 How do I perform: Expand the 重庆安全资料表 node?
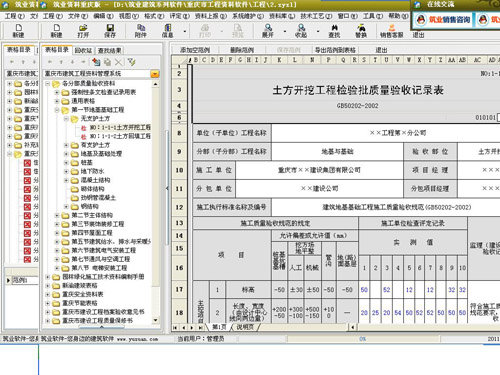coord(47,294)
